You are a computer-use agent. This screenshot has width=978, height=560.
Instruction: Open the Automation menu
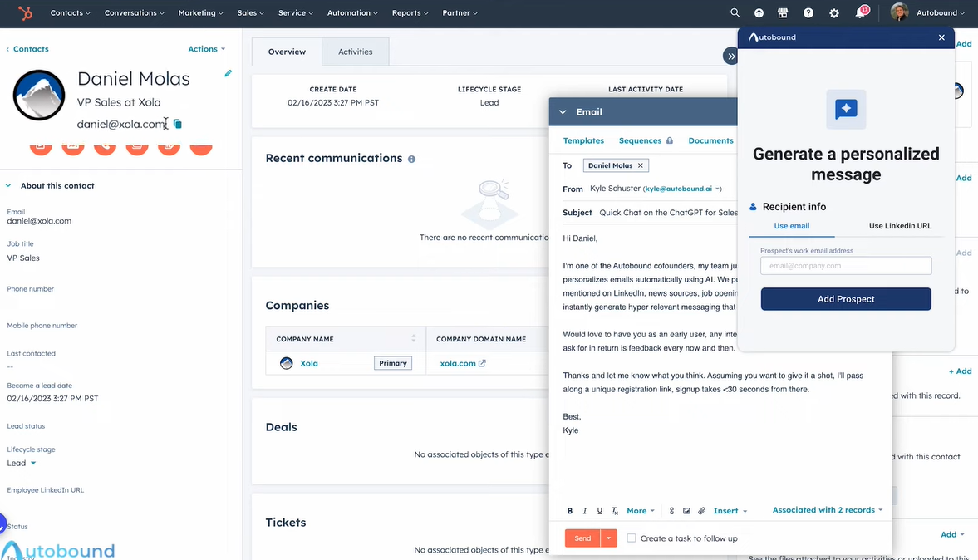(x=352, y=13)
